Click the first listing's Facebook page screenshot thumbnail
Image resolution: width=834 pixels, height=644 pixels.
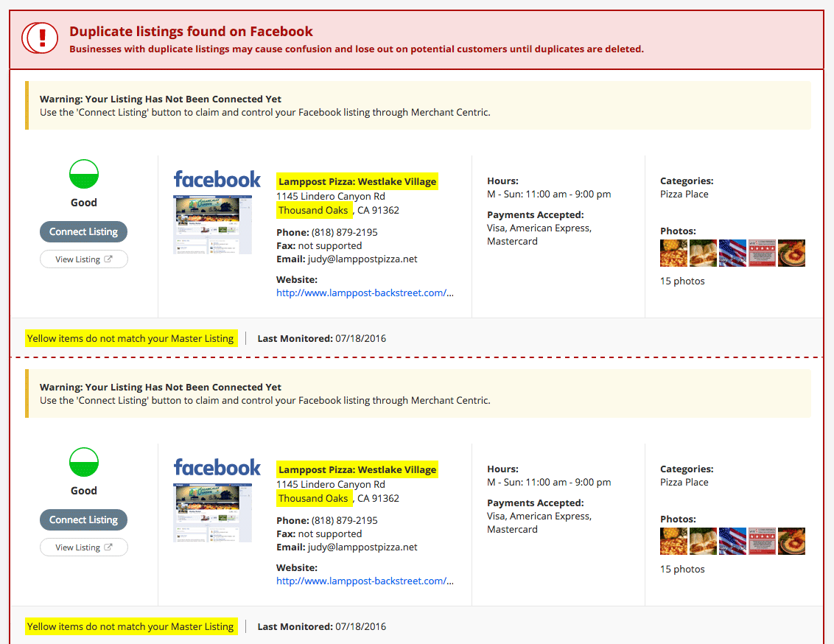pyautogui.click(x=213, y=225)
